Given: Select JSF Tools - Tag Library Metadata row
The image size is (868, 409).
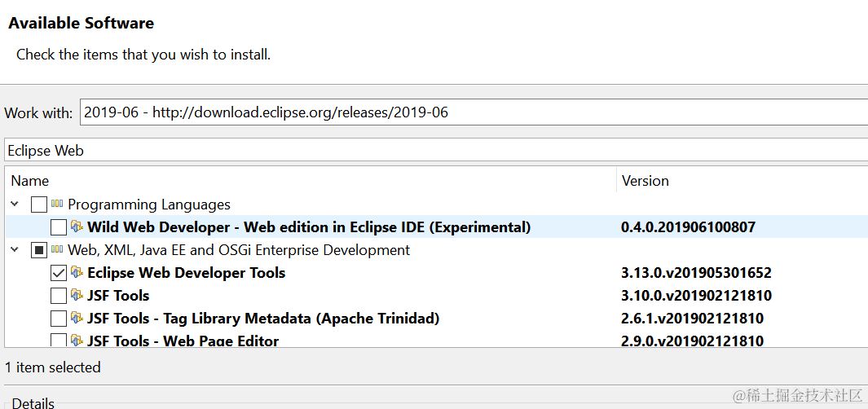Looking at the screenshot, I should point(263,318).
